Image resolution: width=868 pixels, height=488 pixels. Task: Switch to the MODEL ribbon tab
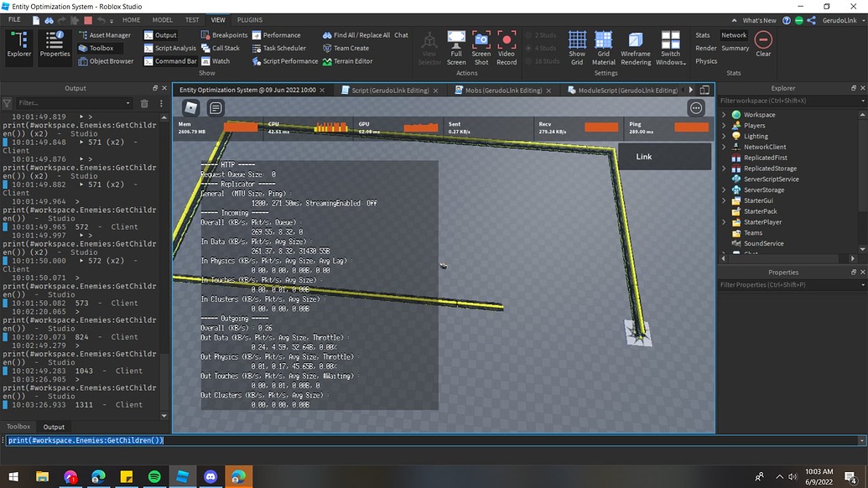click(162, 19)
